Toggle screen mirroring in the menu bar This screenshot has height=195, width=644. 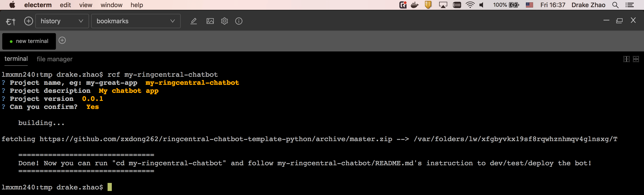point(443,4)
